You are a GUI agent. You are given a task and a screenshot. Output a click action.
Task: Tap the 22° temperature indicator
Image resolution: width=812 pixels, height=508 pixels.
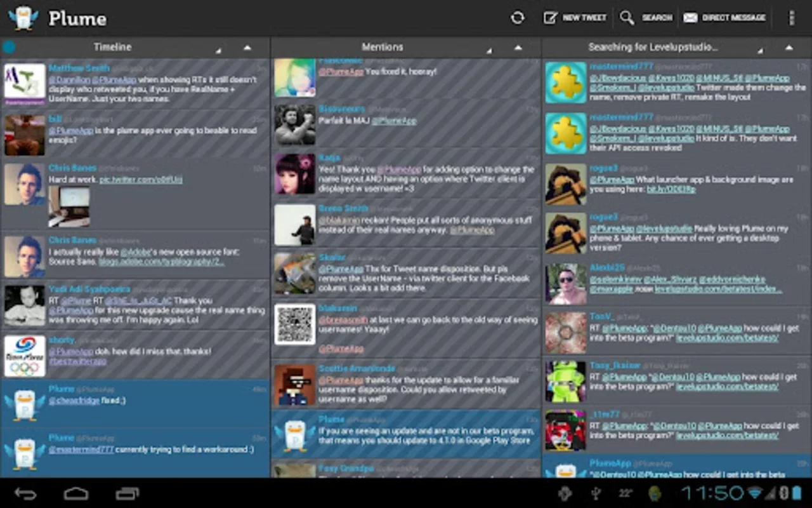coord(625,493)
